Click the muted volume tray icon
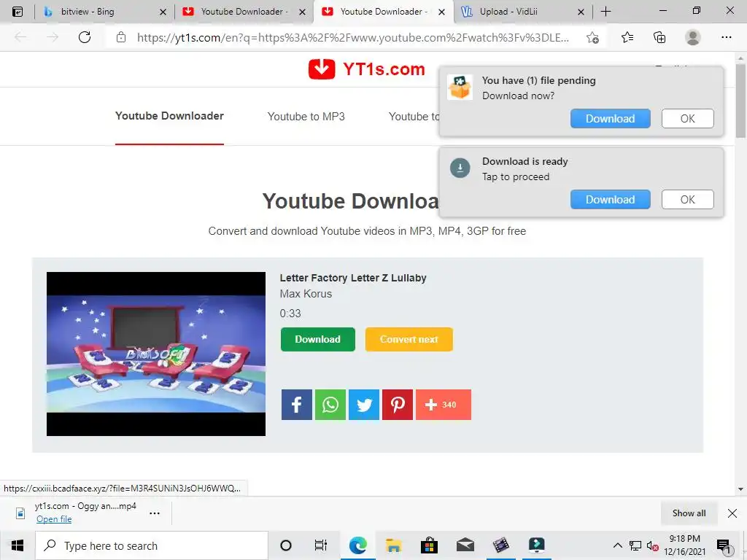747x560 pixels. [652, 545]
